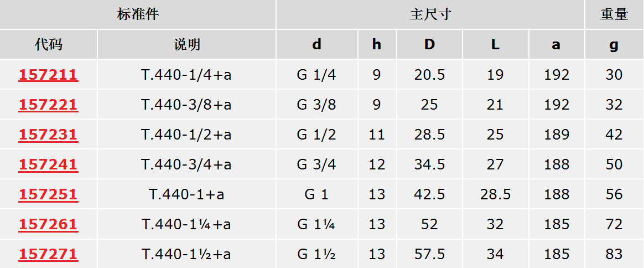The width and height of the screenshot is (644, 268).
Task: Click the 标准件 group header
Action: click(x=138, y=14)
